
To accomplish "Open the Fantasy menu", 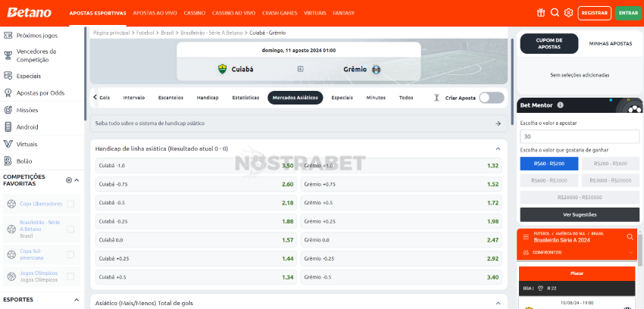I will (343, 13).
